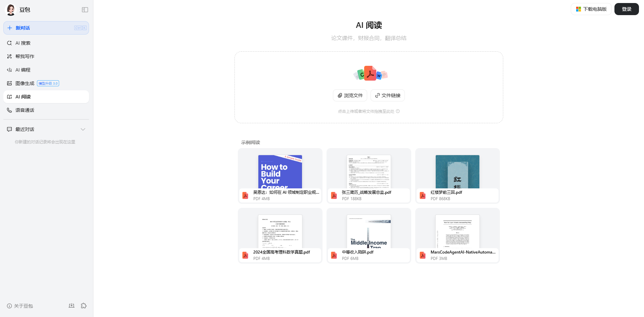Screen dimensions: 644x317
Task: Open AI 编程 coding menu
Action: (x=46, y=70)
